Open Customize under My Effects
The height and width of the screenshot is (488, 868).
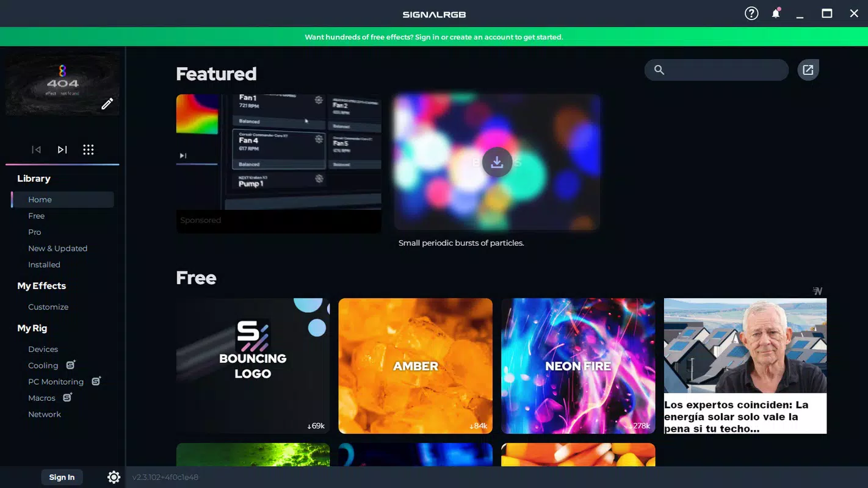pyautogui.click(x=48, y=307)
